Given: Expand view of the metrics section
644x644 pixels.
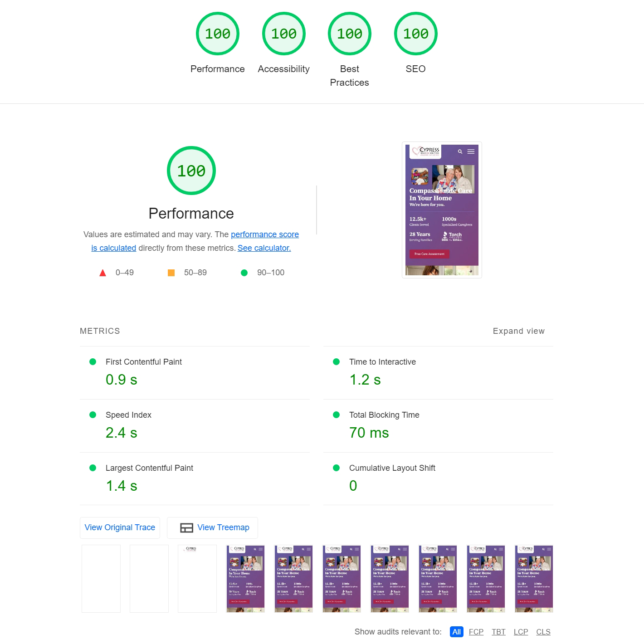Looking at the screenshot, I should (x=518, y=331).
